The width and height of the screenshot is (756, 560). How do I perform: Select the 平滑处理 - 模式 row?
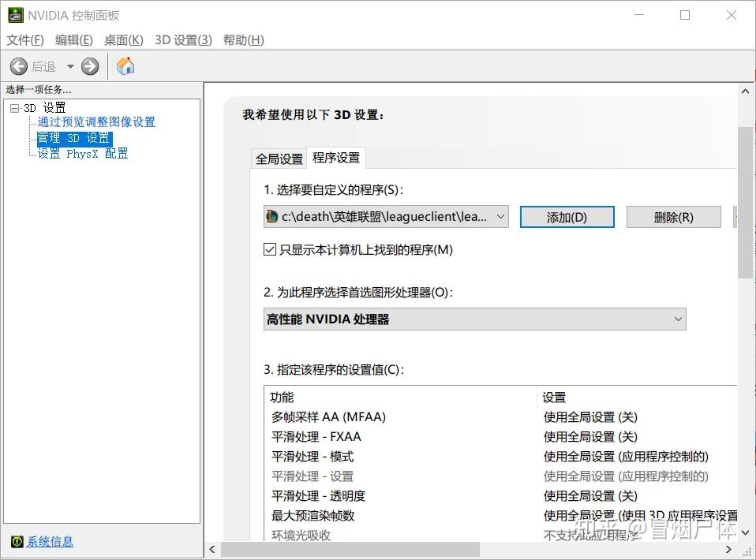[501, 457]
